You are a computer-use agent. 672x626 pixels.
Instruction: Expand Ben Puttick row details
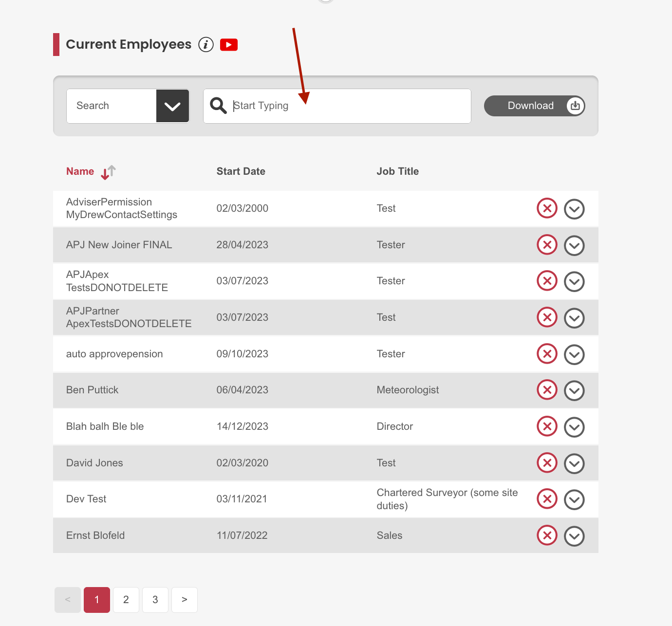[574, 391]
